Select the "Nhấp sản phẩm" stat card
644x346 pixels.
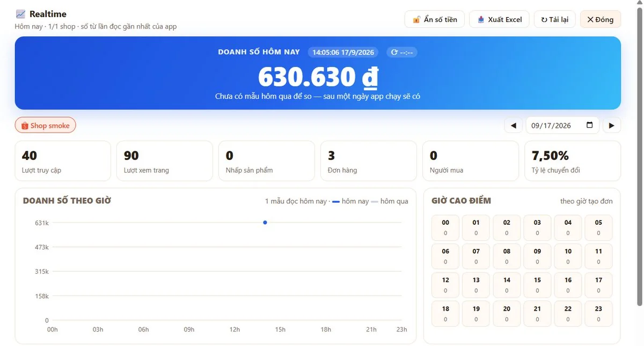[267, 161]
